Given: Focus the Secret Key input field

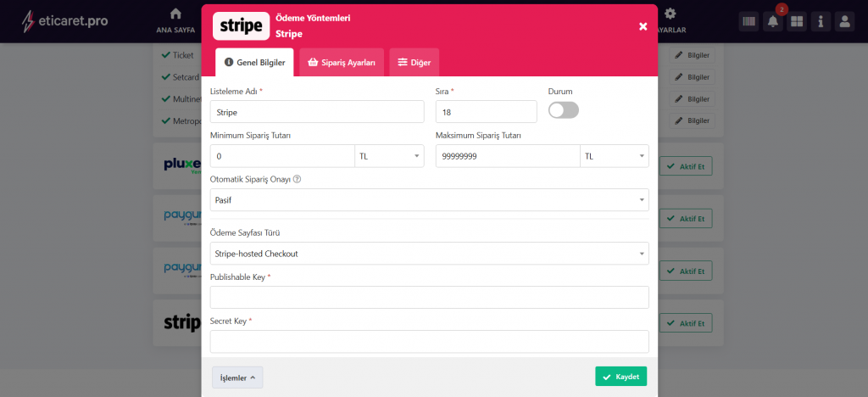Looking at the screenshot, I should pyautogui.click(x=429, y=342).
